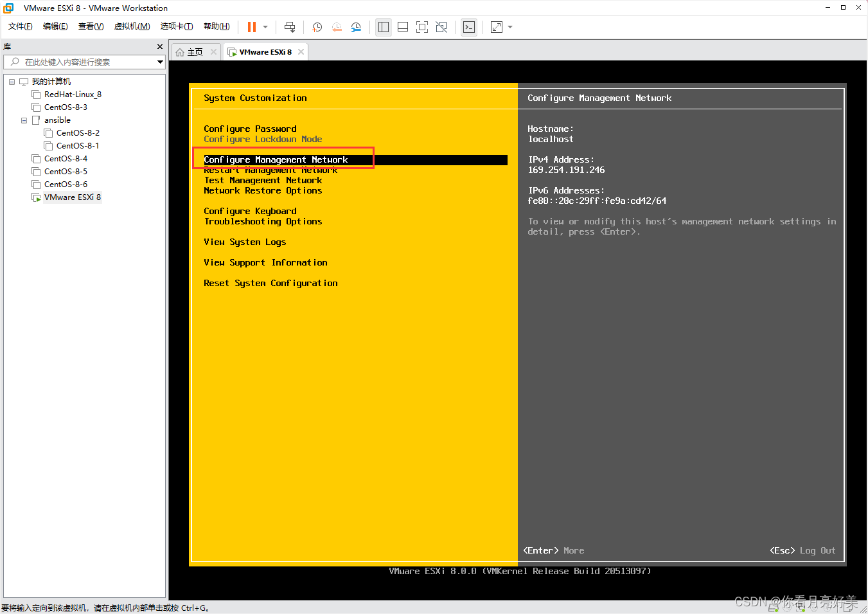Image resolution: width=868 pixels, height=614 pixels.
Task: Select Test Management Network option
Action: [263, 180]
